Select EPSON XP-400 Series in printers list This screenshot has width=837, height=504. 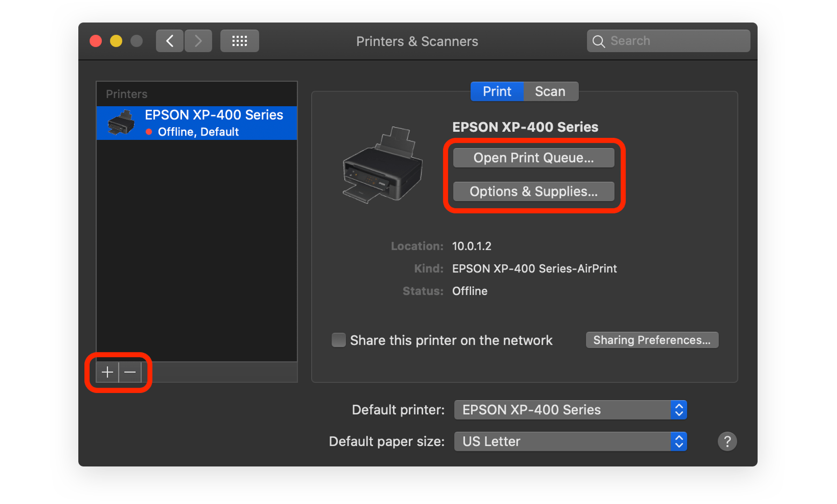tap(214, 122)
